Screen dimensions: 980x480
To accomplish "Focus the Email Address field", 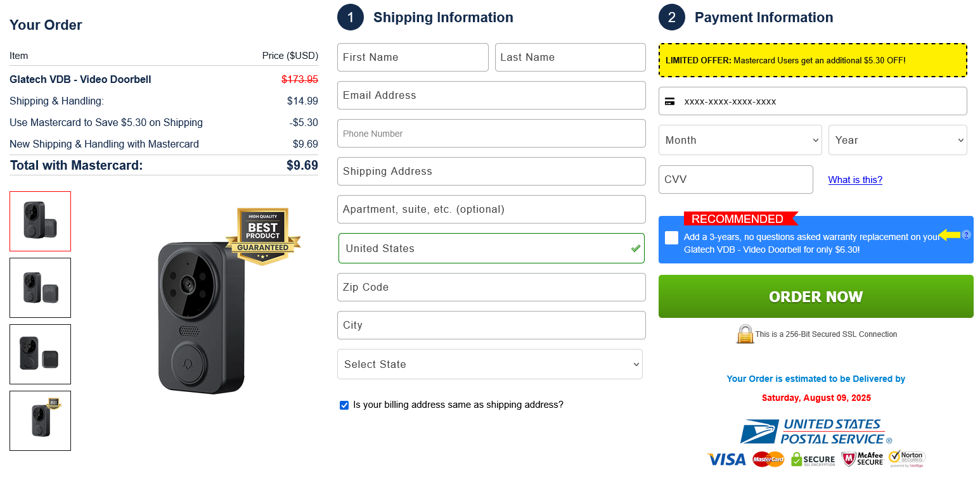I will pyautogui.click(x=491, y=95).
